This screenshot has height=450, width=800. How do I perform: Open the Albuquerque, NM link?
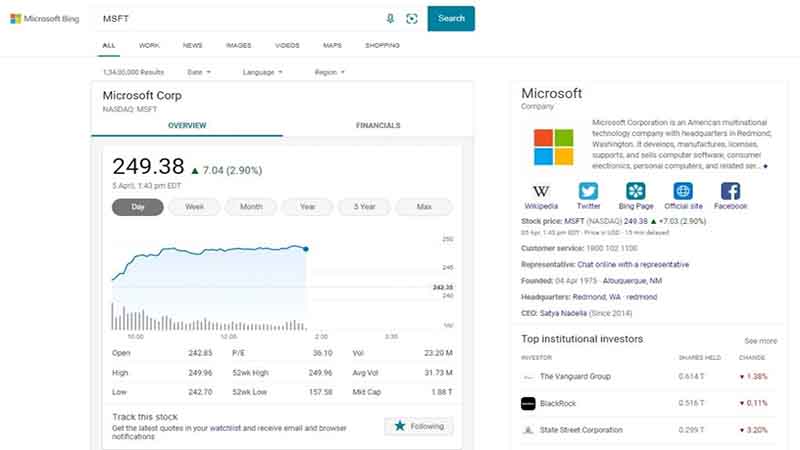click(x=632, y=281)
